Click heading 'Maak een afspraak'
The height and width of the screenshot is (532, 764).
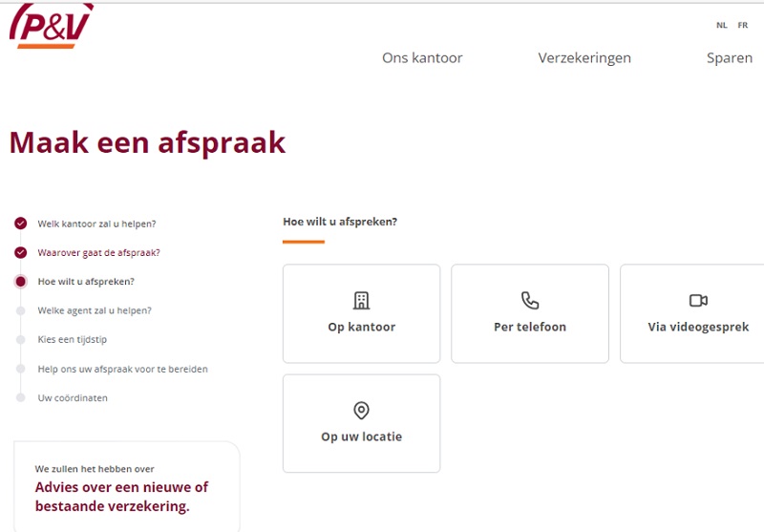(x=147, y=143)
